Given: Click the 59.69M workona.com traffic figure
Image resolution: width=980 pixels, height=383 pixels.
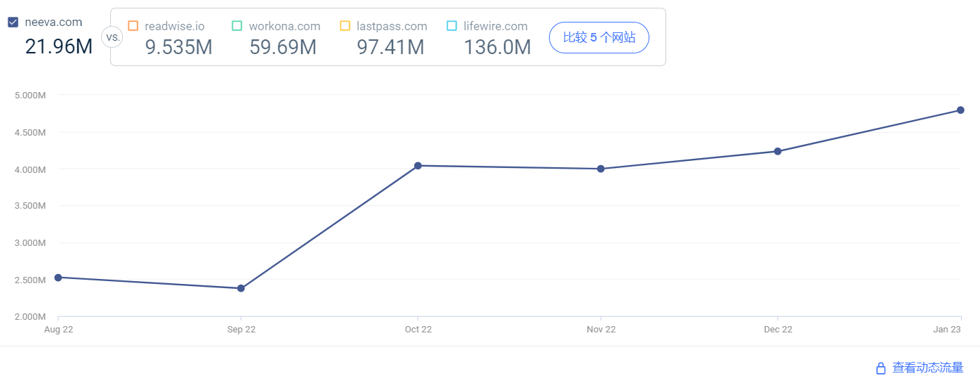Looking at the screenshot, I should [x=282, y=47].
